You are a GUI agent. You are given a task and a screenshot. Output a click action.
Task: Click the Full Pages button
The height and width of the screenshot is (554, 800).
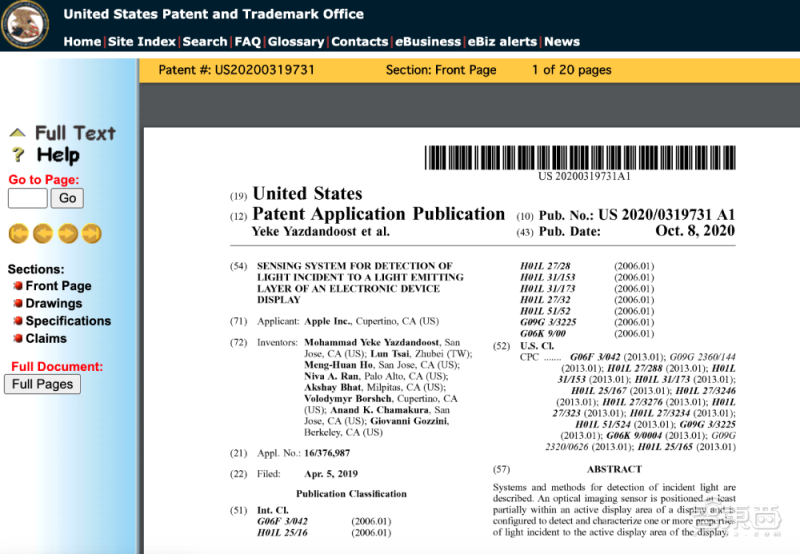[x=42, y=384]
